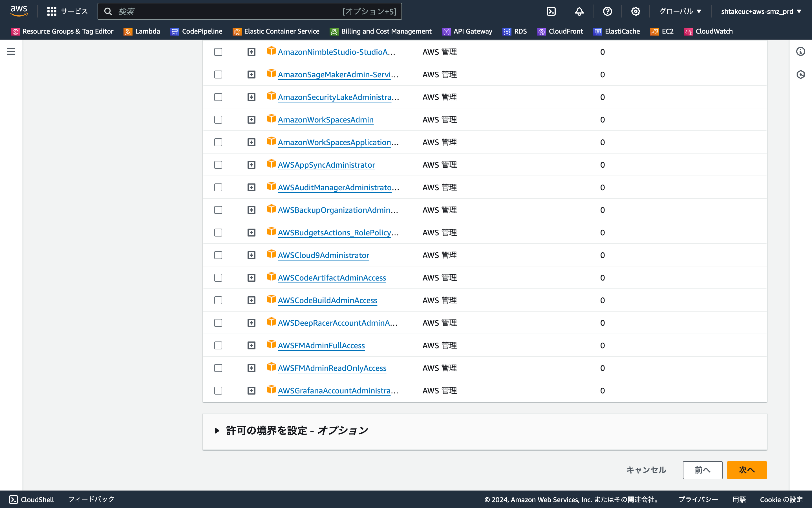Open the CloudFront service shortcut
The height and width of the screenshot is (508, 812).
(560, 31)
